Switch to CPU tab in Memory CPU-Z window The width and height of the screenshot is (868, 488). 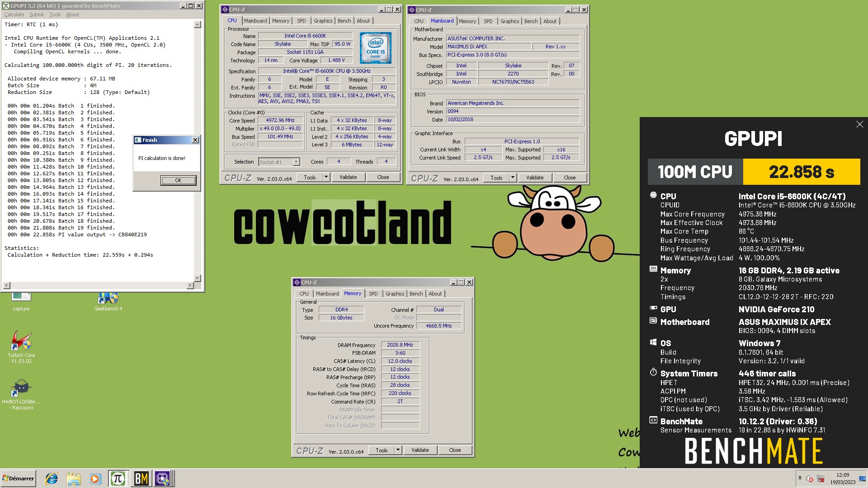[304, 294]
